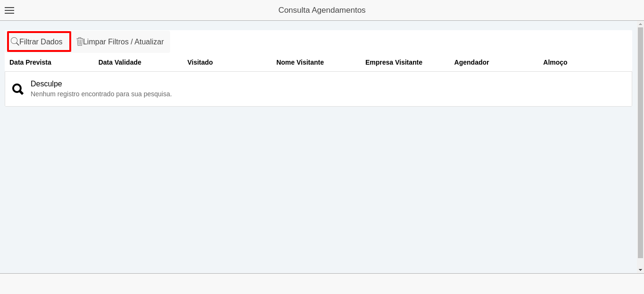Select the Data Validade column header

pos(120,62)
